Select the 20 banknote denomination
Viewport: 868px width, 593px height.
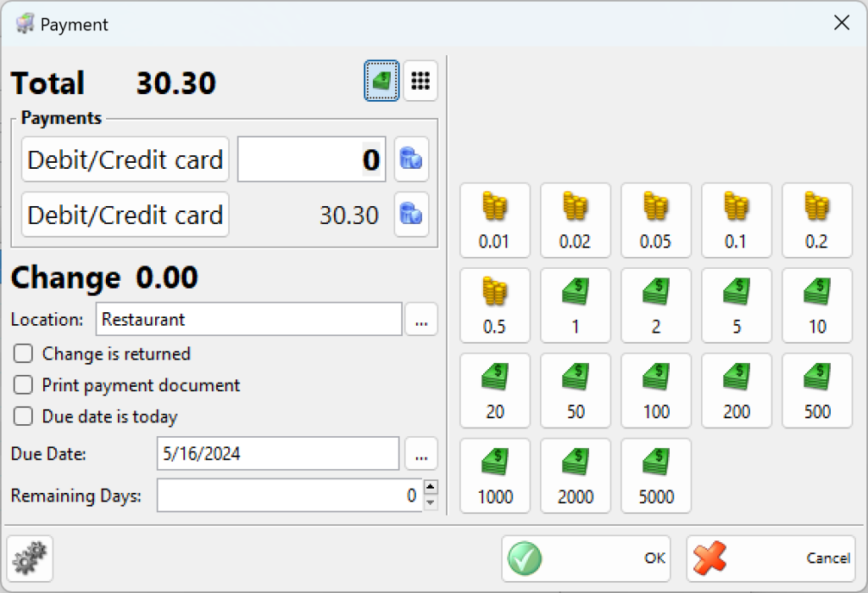click(494, 390)
